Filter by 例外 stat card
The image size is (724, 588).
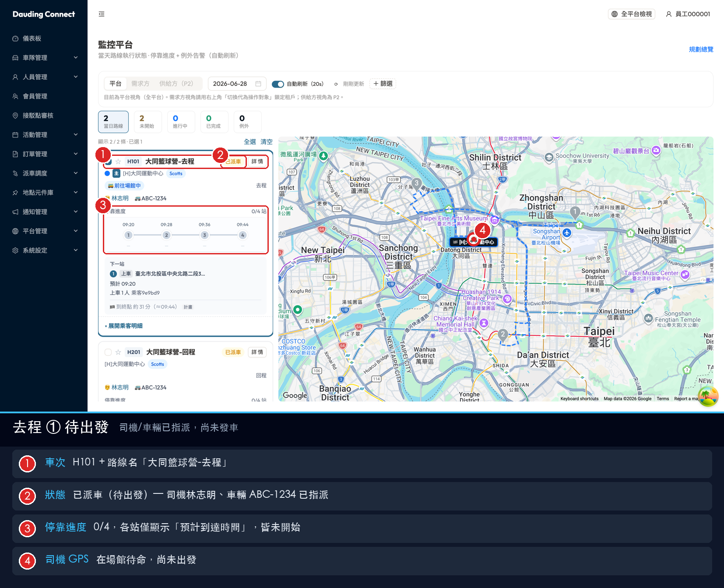(247, 122)
